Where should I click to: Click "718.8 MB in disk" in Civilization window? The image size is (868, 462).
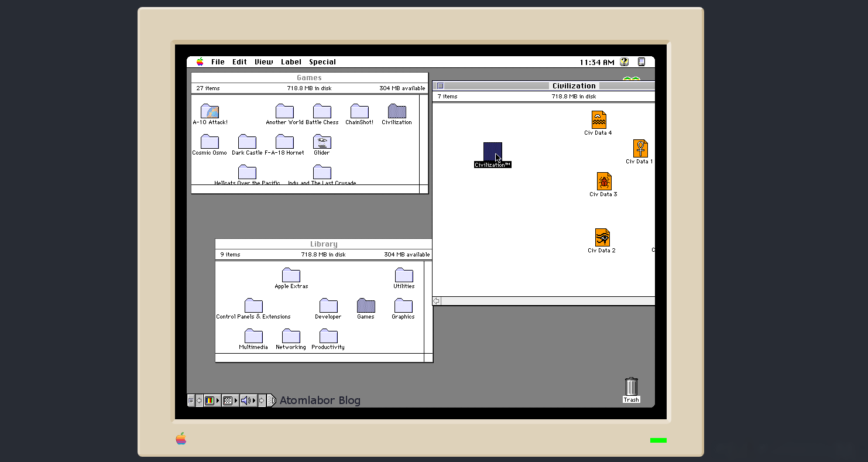point(574,97)
